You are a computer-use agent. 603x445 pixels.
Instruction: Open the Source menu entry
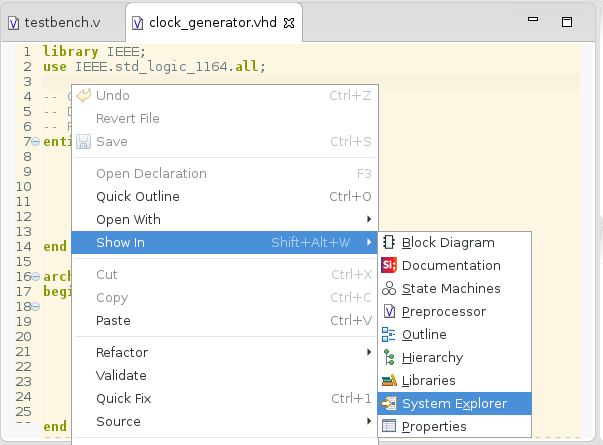(225, 422)
